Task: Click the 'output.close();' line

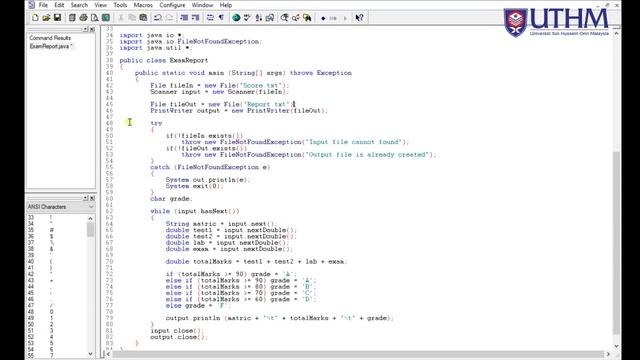Action: click(179, 337)
